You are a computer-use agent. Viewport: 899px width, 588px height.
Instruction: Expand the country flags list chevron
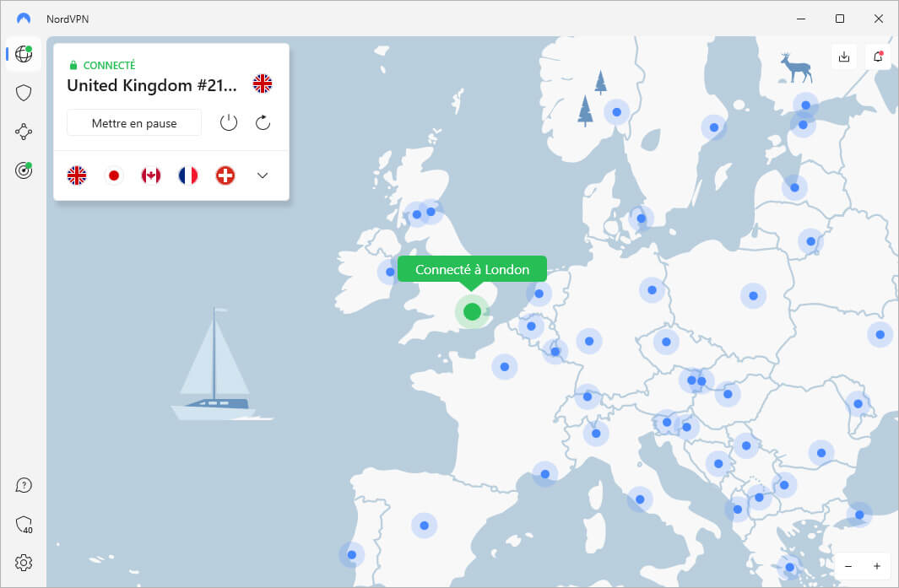pos(262,175)
